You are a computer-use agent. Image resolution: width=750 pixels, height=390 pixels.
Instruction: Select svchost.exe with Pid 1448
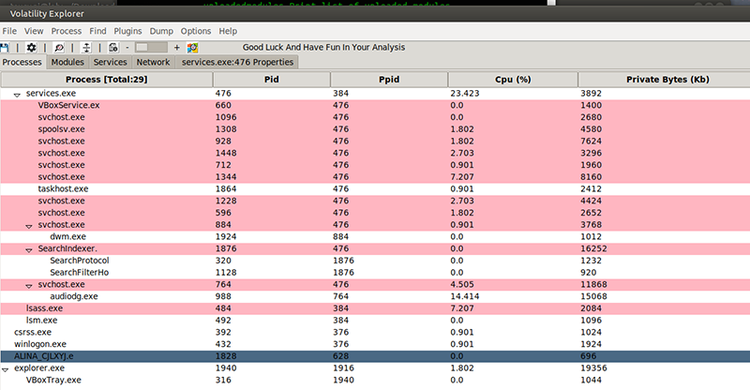point(375,153)
